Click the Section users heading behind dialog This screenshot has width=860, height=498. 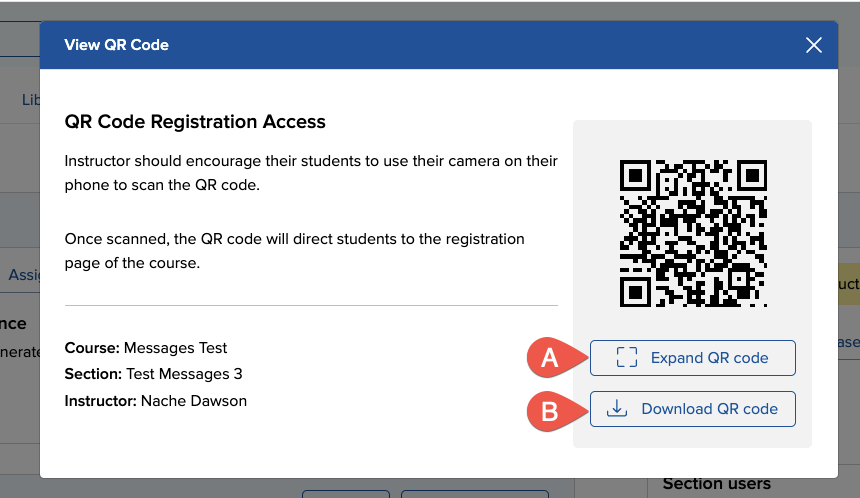(716, 484)
